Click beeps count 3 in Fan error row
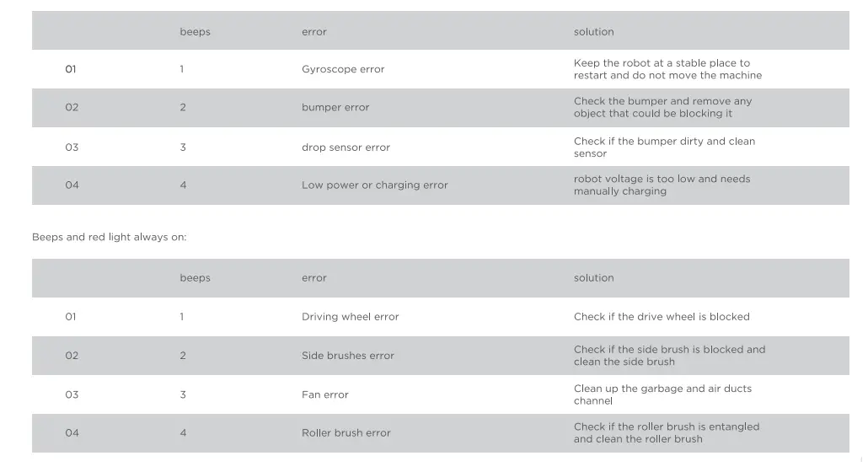 coord(183,394)
